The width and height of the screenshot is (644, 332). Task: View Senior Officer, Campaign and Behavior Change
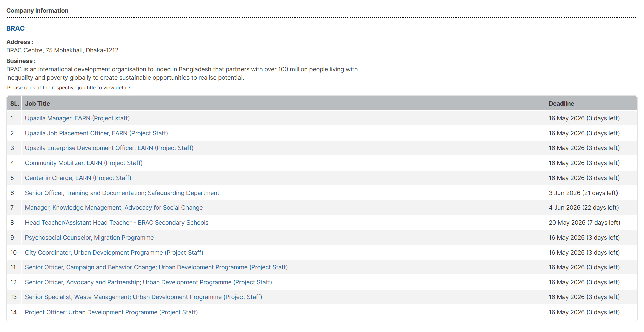tap(156, 267)
